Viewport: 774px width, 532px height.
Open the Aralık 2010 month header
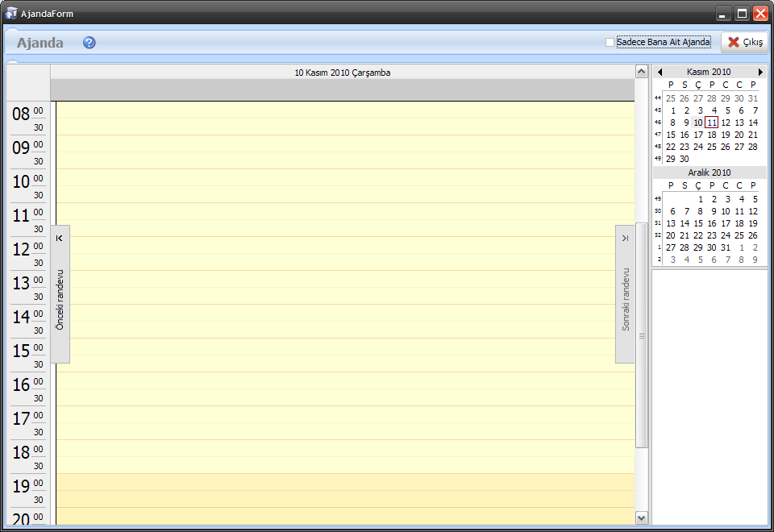pyautogui.click(x=709, y=172)
